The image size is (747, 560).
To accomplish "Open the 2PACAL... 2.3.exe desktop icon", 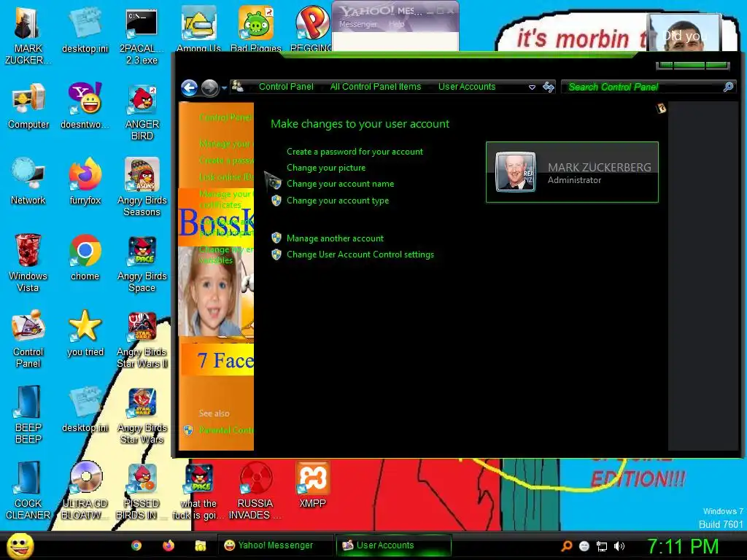I will 142,36.
